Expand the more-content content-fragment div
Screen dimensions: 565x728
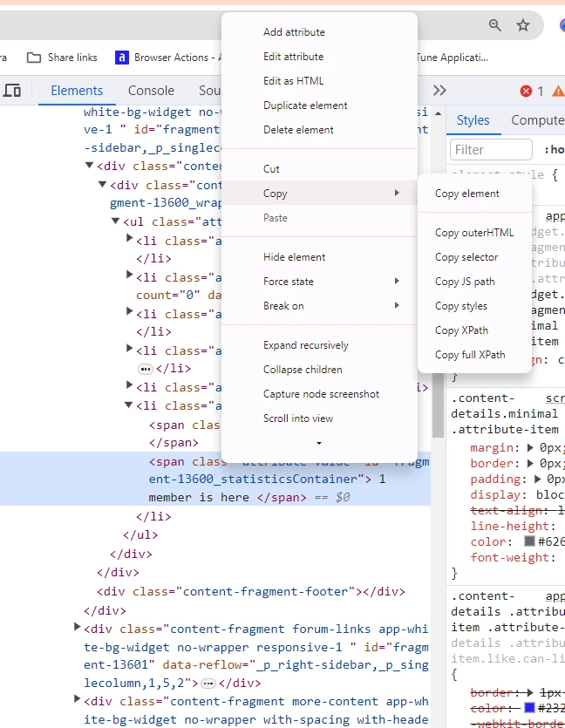[x=78, y=698]
